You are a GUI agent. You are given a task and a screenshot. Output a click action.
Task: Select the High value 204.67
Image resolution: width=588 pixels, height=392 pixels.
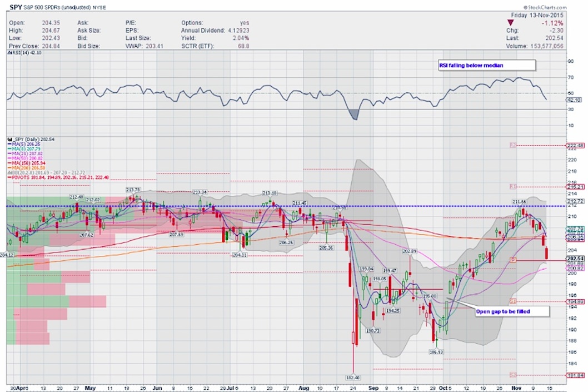[x=51, y=31]
